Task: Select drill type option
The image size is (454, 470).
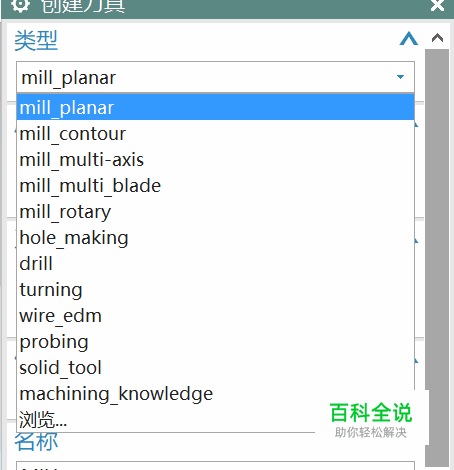Action: 215,264
